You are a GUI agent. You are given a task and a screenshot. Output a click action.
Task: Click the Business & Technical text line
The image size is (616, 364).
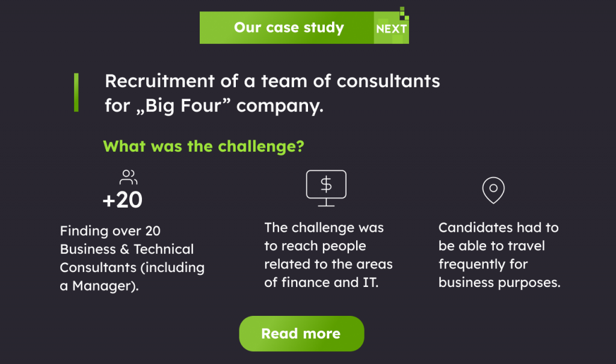[126, 249]
